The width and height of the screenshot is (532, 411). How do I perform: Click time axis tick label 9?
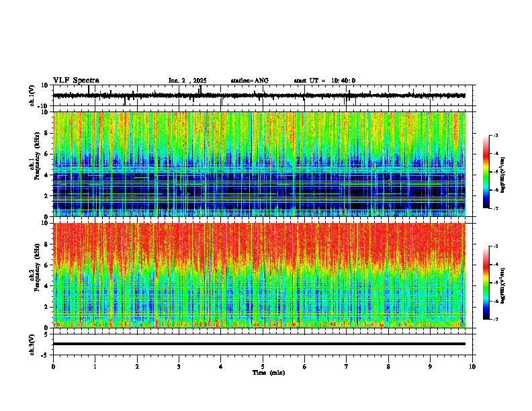(x=430, y=367)
